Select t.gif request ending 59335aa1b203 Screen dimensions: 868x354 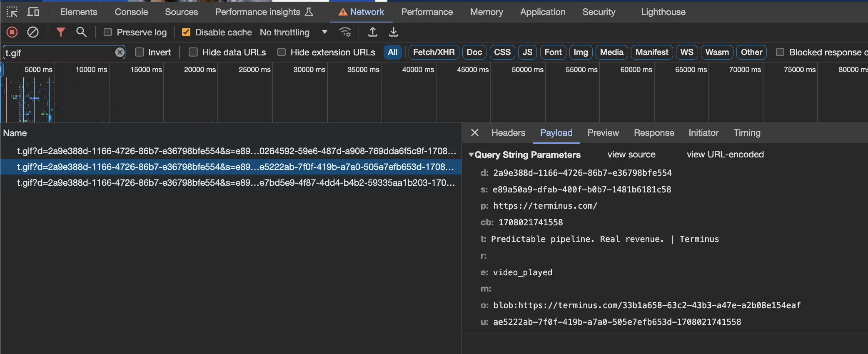pyautogui.click(x=231, y=182)
